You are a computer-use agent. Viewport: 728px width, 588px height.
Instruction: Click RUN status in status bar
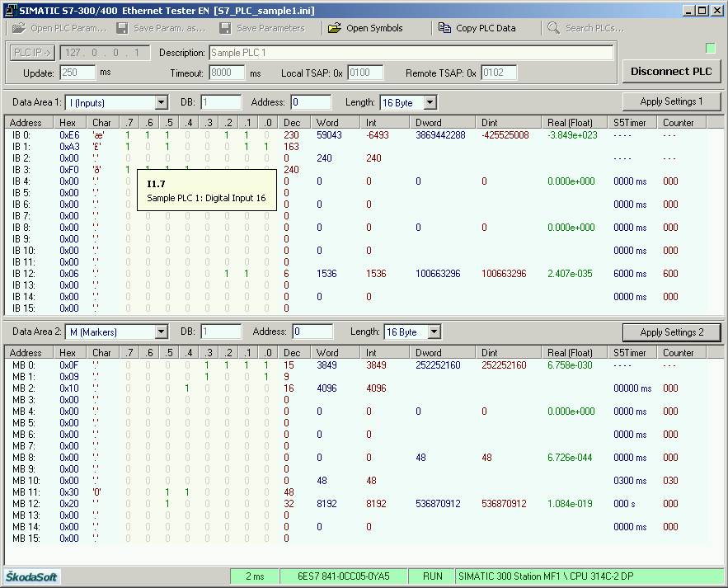[x=432, y=576]
